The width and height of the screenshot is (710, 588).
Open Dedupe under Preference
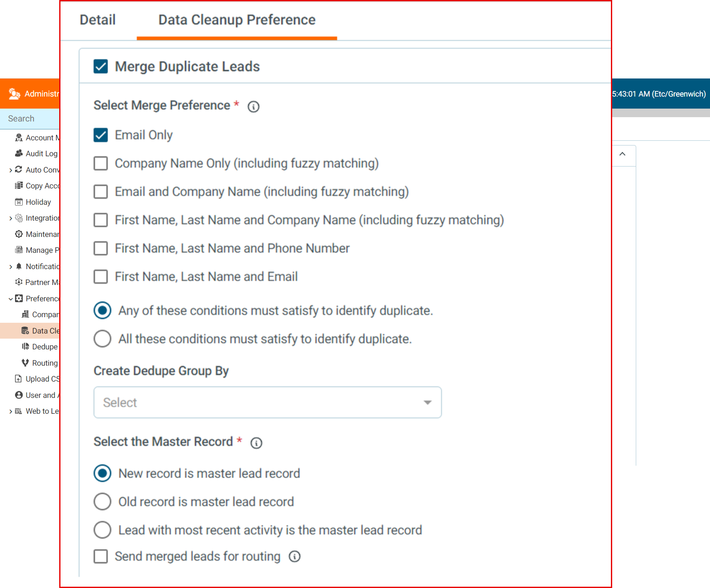45,347
